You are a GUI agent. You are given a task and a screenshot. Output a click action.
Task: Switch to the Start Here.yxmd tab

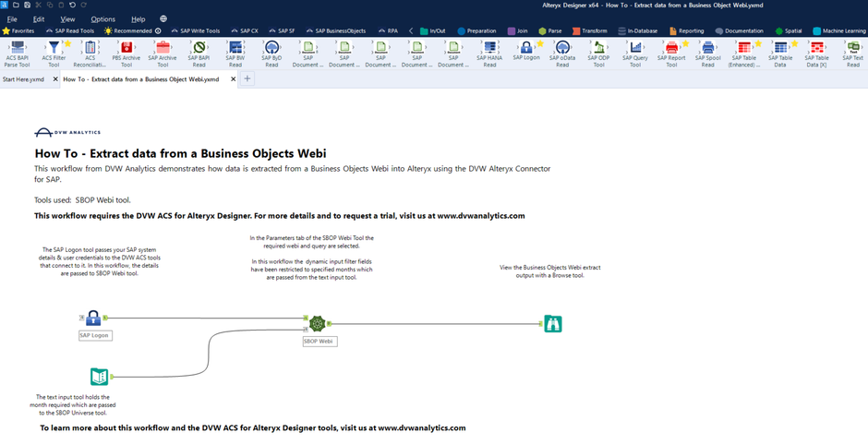24,79
